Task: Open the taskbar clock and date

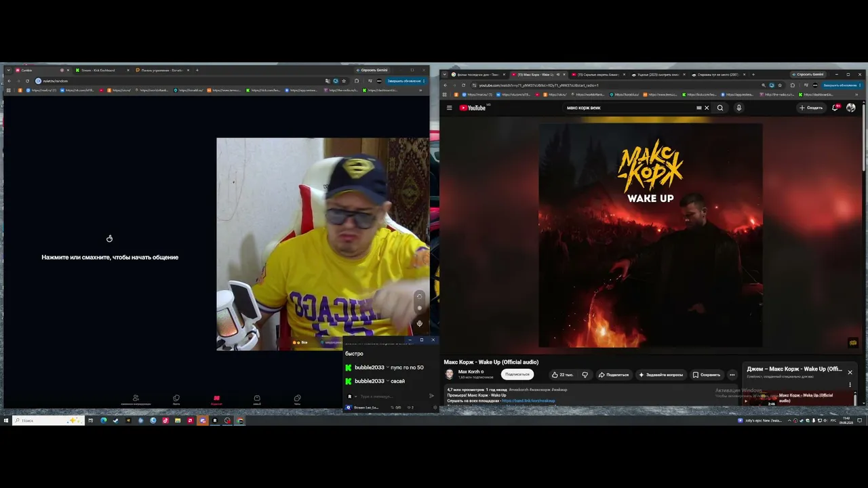Action: 846,420
